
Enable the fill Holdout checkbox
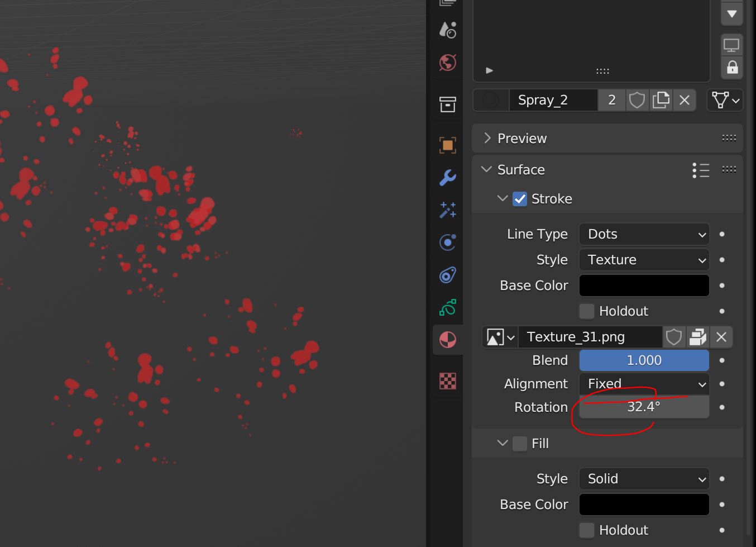pos(587,530)
